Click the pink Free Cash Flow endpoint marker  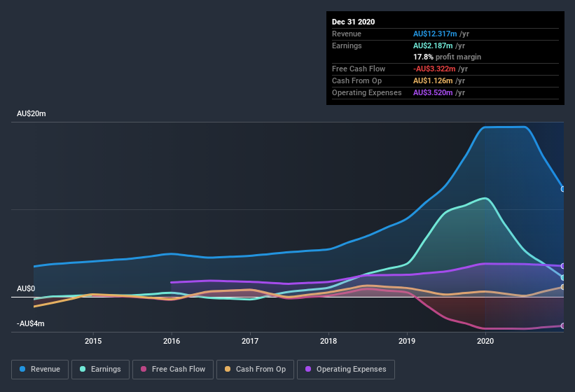563,326
